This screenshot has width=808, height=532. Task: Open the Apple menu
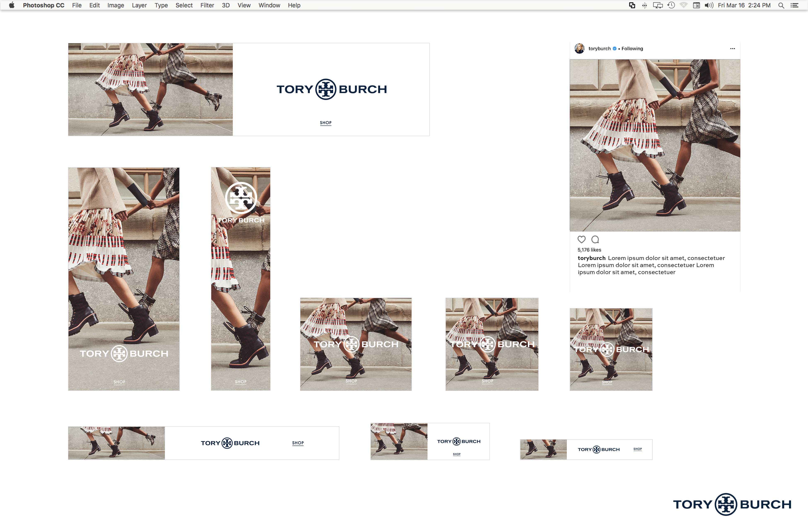tap(12, 5)
